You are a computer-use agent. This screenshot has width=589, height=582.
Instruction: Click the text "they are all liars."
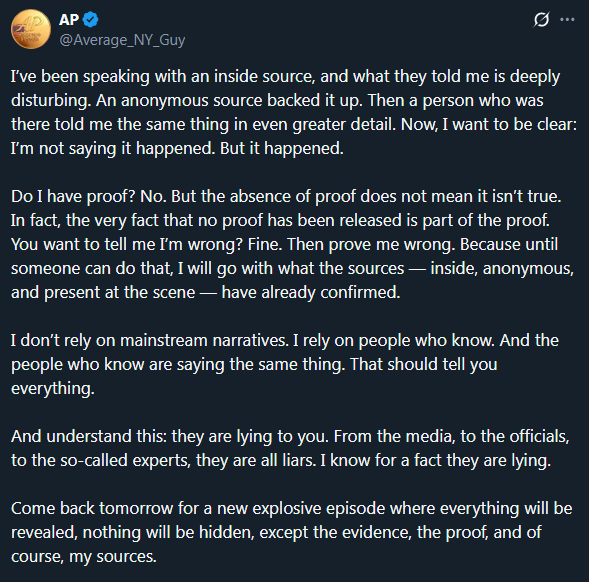(x=256, y=461)
